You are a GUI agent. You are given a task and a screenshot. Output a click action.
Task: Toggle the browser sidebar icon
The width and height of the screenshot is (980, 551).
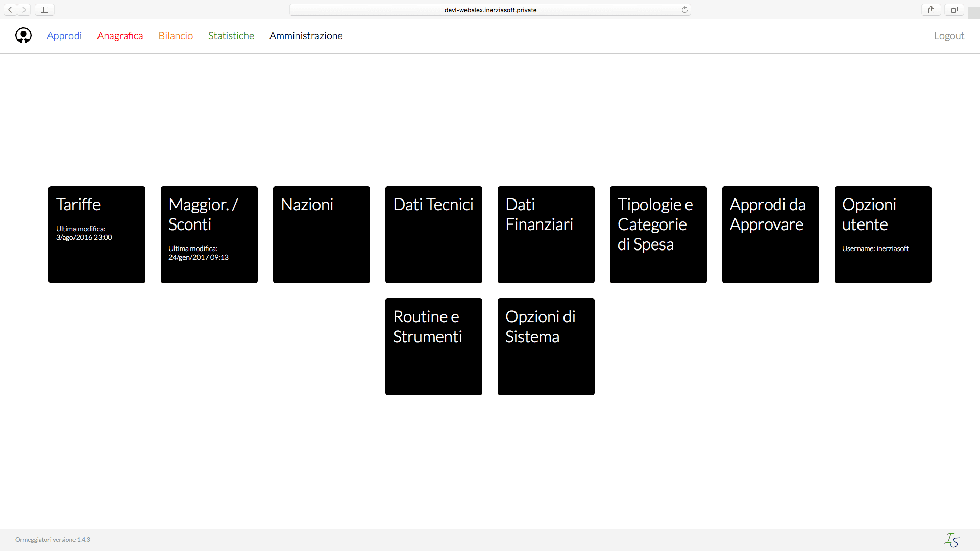tap(45, 10)
